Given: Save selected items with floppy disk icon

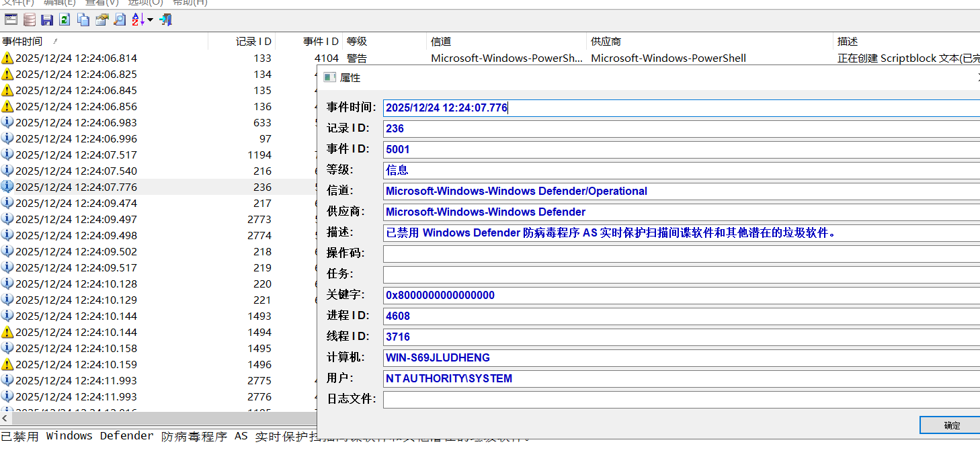Looking at the screenshot, I should [47, 19].
